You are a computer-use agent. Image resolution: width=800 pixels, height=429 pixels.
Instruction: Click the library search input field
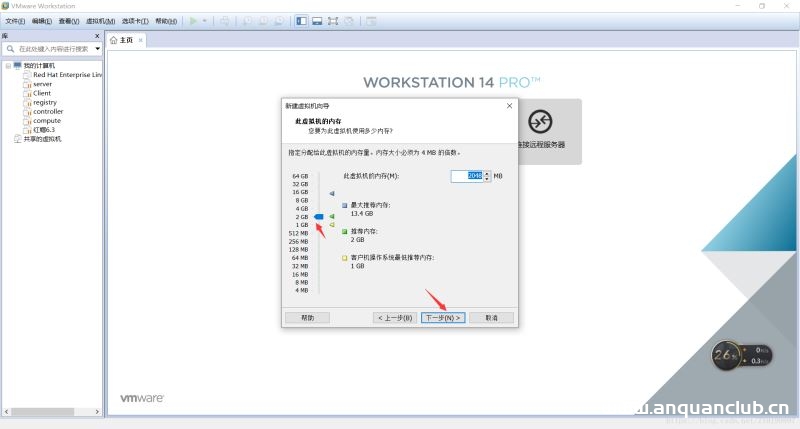coord(54,49)
